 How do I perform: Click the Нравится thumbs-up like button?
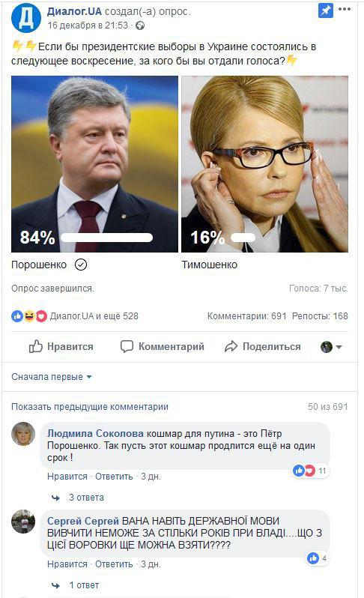tap(61, 347)
